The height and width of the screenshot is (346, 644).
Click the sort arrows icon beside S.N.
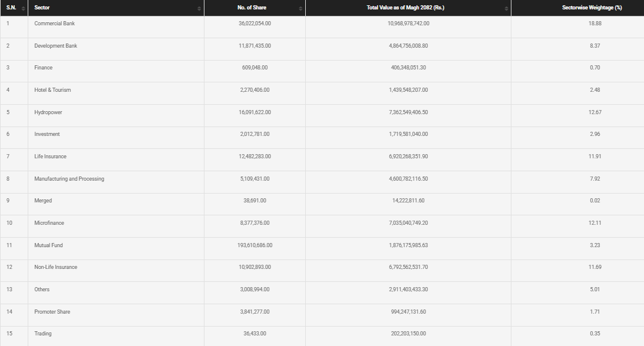pos(23,8)
